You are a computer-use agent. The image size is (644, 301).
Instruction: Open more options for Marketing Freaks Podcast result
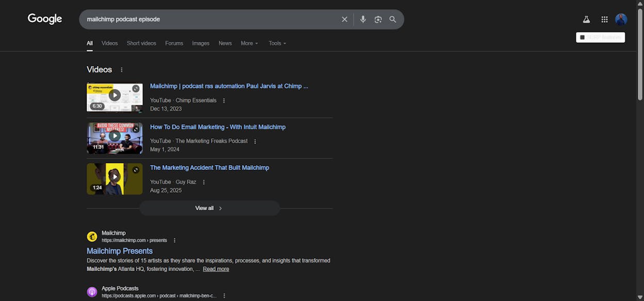click(255, 141)
